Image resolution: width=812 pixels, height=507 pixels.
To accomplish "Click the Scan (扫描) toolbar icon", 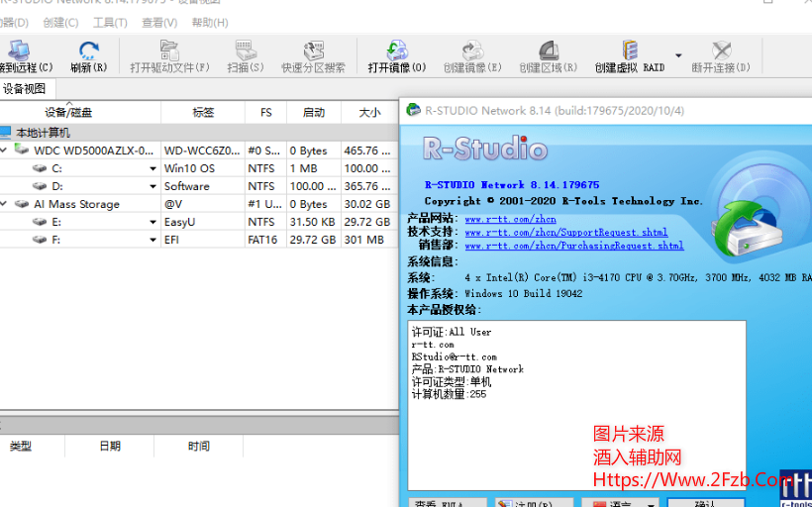I will pos(246,51).
